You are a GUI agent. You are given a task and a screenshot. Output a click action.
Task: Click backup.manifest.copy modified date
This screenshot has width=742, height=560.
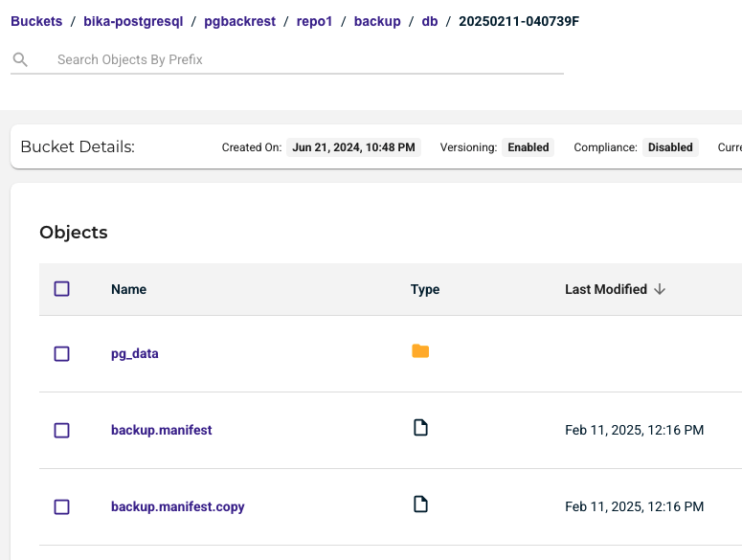coord(634,506)
